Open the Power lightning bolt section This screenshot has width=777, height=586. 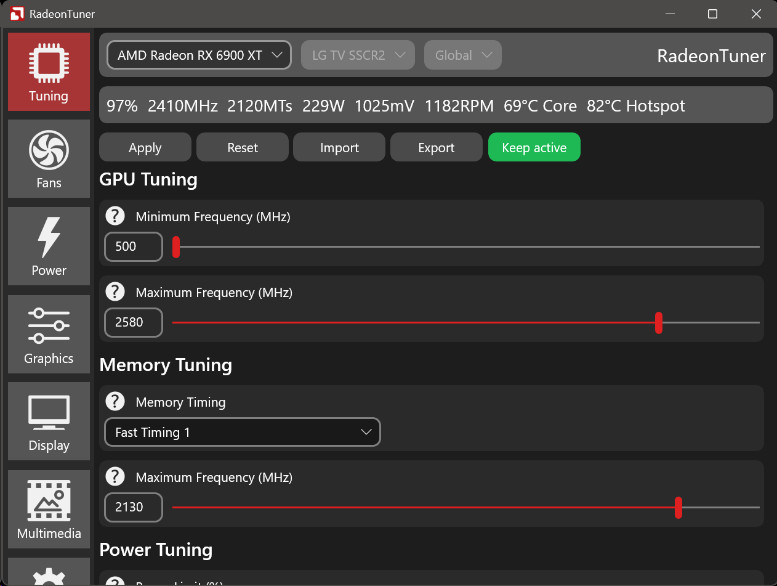click(48, 246)
